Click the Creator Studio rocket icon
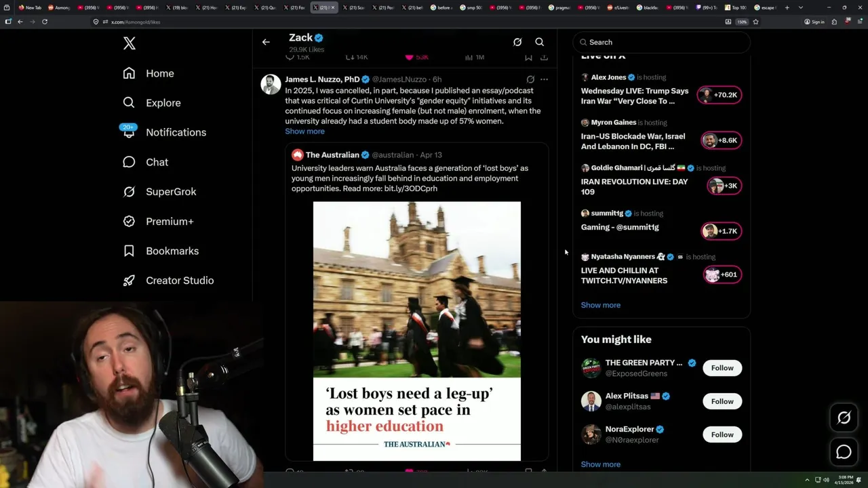This screenshot has height=488, width=868. pos(129,281)
